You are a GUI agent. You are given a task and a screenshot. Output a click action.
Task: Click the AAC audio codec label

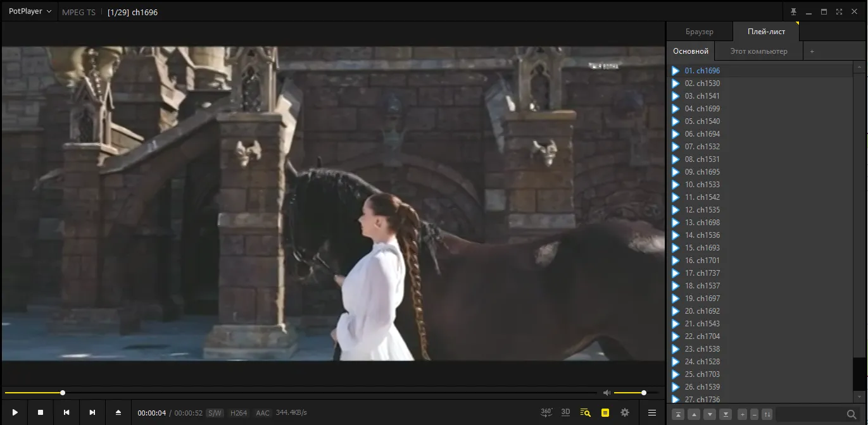pos(263,413)
